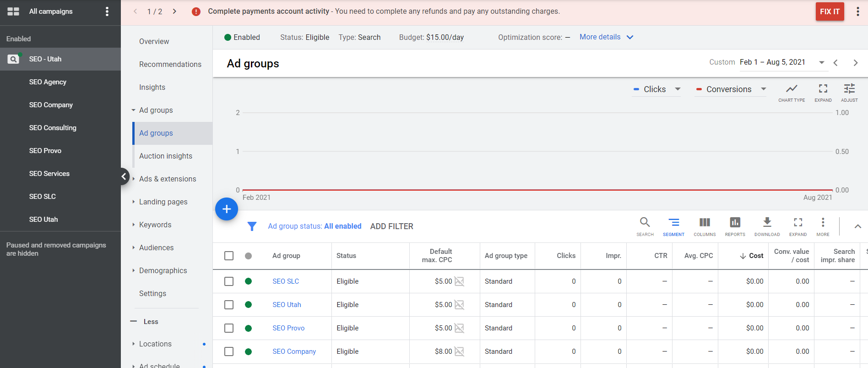Select SEO Consulting in sidebar
Image resolution: width=868 pixels, height=368 pixels.
pyautogui.click(x=53, y=128)
